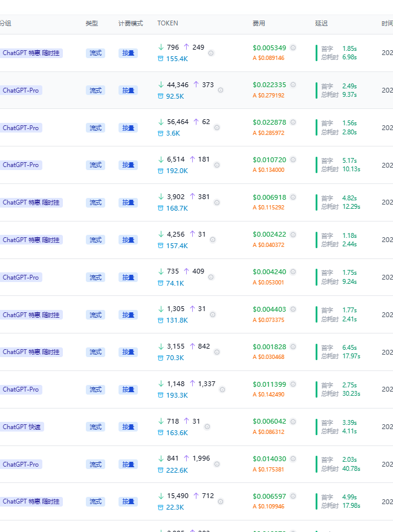Click the cache icon before 3.6K
This screenshot has width=393, height=532.
click(x=161, y=133)
